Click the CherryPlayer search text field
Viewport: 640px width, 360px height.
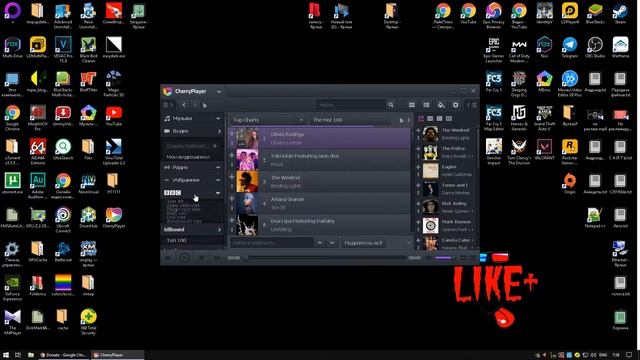pyautogui.click(x=351, y=105)
